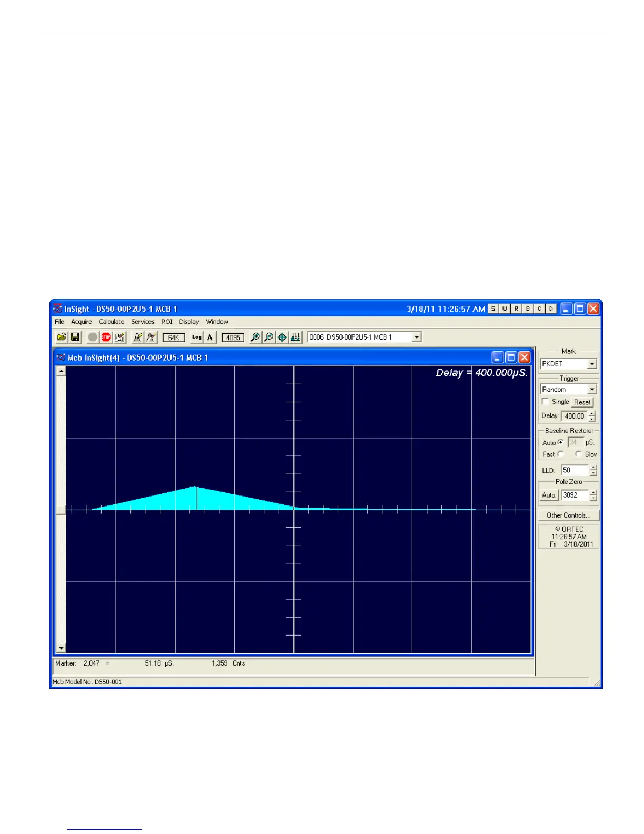
Task: Select the Slow baseline restorer radio
Action: point(578,454)
